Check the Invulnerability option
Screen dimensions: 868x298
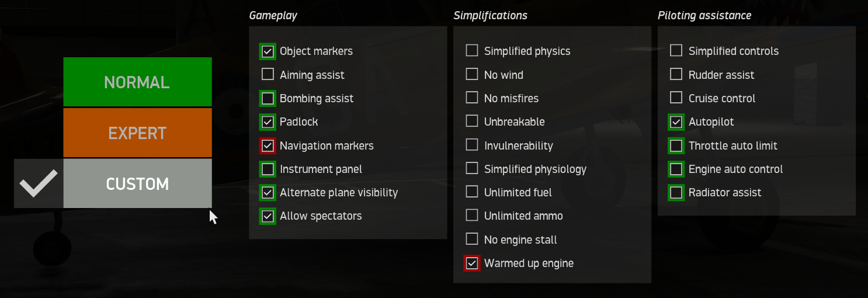472,145
